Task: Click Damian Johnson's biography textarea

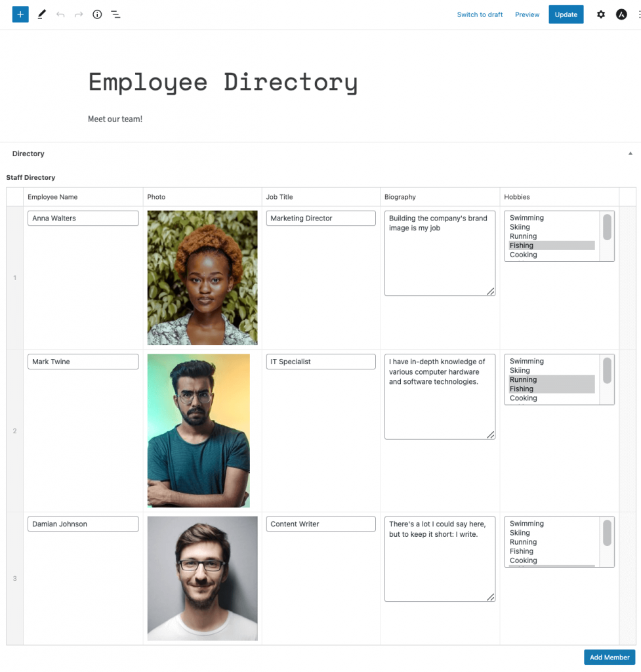Action: 440,559
